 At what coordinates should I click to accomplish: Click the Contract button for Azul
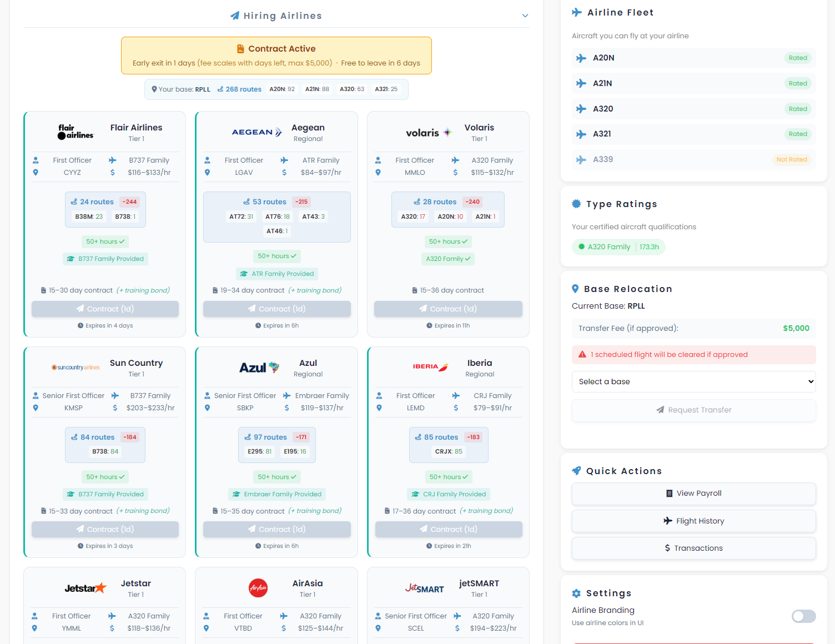pos(277,529)
